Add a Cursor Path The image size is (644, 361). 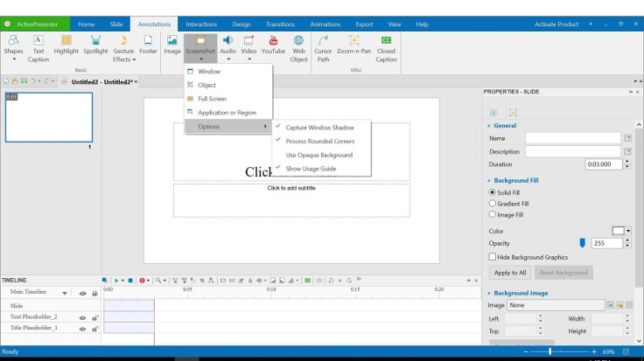click(x=323, y=49)
